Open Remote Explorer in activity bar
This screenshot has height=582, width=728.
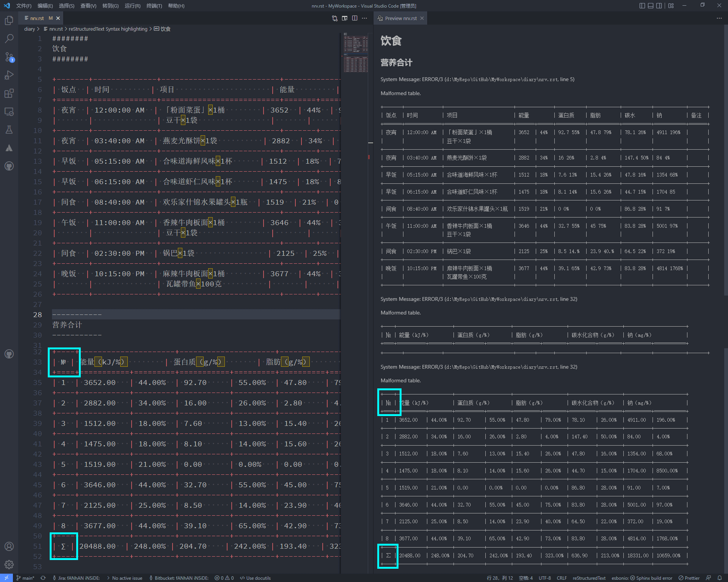pyautogui.click(x=9, y=111)
